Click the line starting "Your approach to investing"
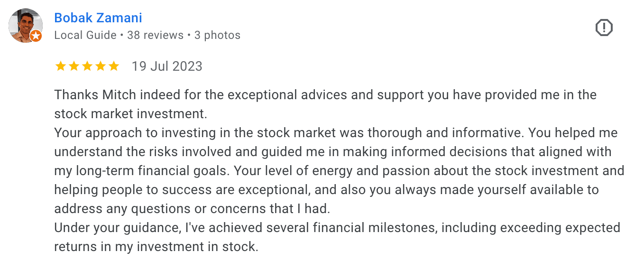The height and width of the screenshot is (261, 644). (x=336, y=132)
